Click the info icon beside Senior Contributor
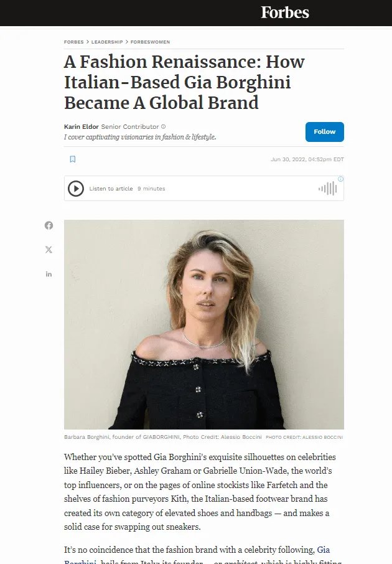This screenshot has height=564, width=392. pos(163,126)
